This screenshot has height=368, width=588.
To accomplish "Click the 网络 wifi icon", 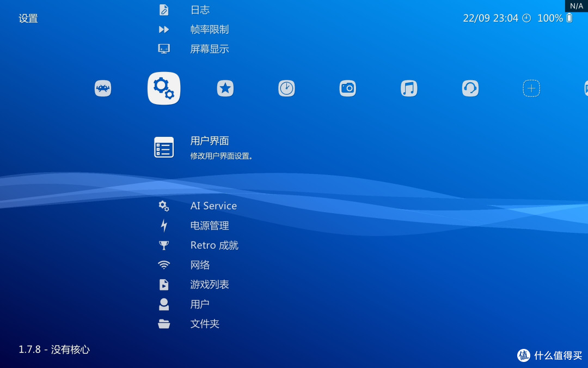I will (x=164, y=265).
